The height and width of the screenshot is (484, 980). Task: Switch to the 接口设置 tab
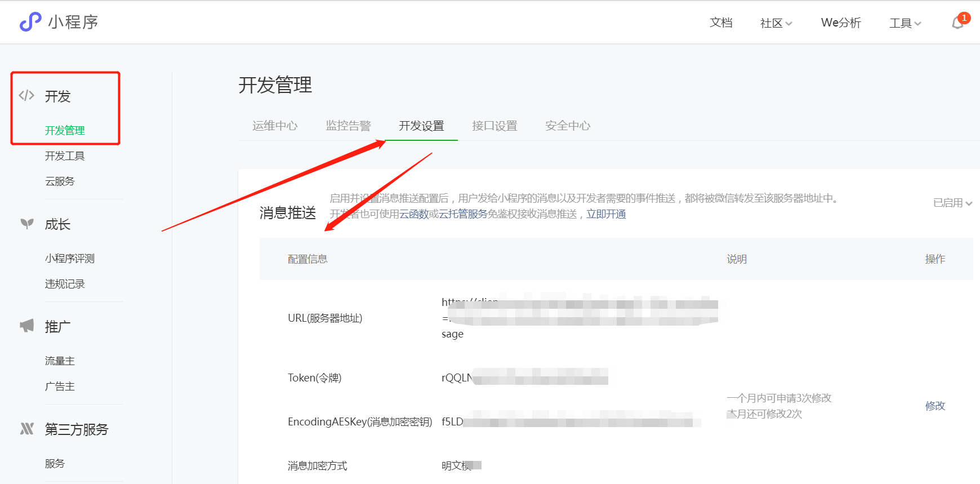(495, 126)
